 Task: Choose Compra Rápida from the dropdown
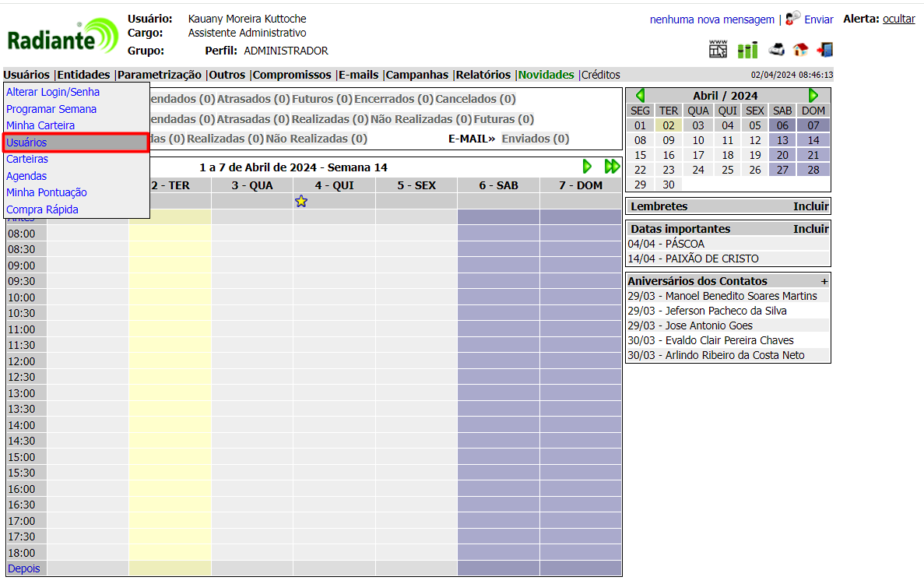tap(42, 209)
